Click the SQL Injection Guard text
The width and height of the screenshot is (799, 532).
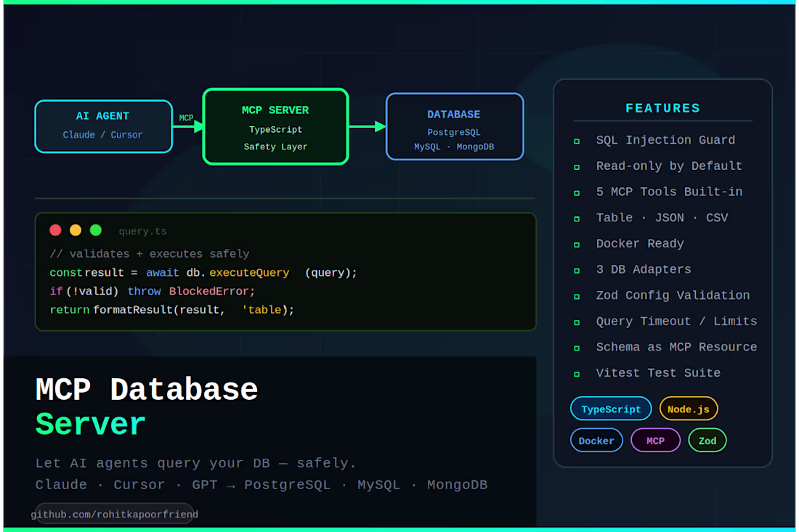click(665, 140)
